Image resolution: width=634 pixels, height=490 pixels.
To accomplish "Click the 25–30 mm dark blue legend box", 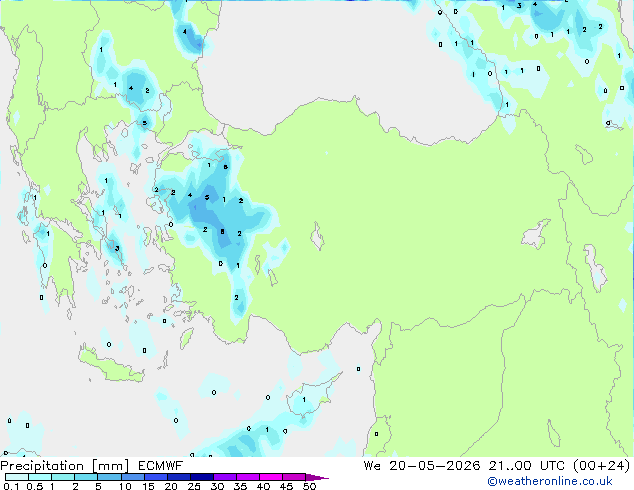I will pos(201,477).
